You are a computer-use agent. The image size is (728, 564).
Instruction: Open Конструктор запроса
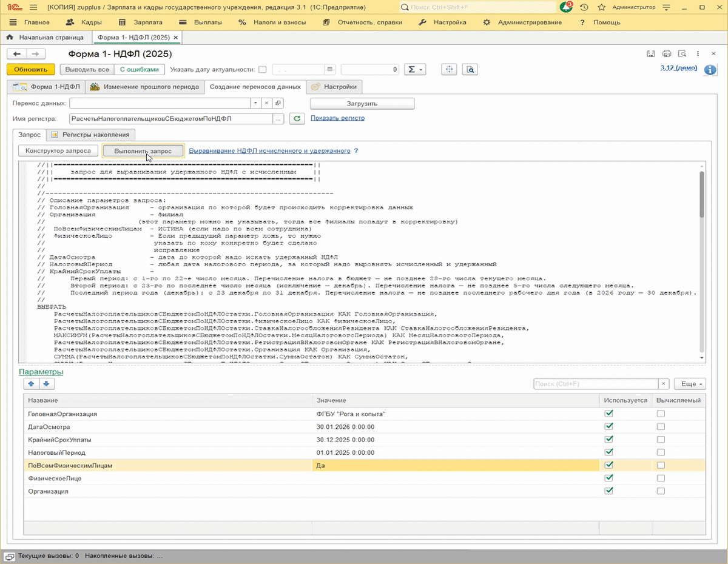point(58,150)
